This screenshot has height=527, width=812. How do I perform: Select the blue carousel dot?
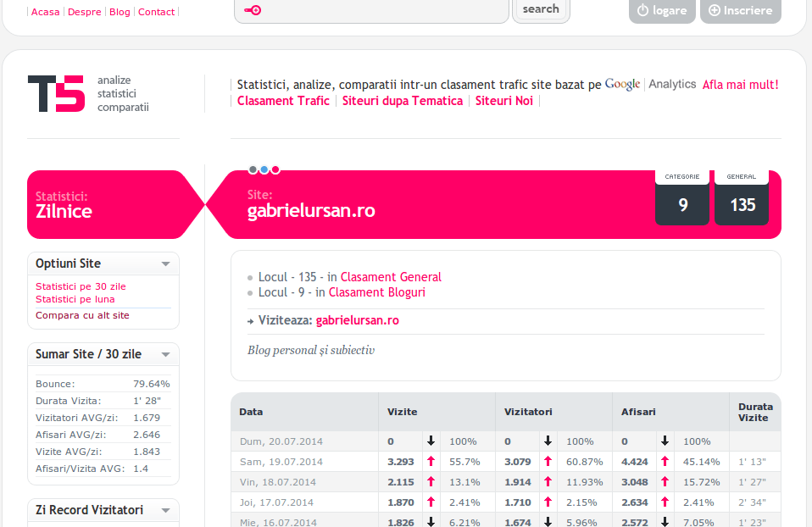tap(264, 169)
